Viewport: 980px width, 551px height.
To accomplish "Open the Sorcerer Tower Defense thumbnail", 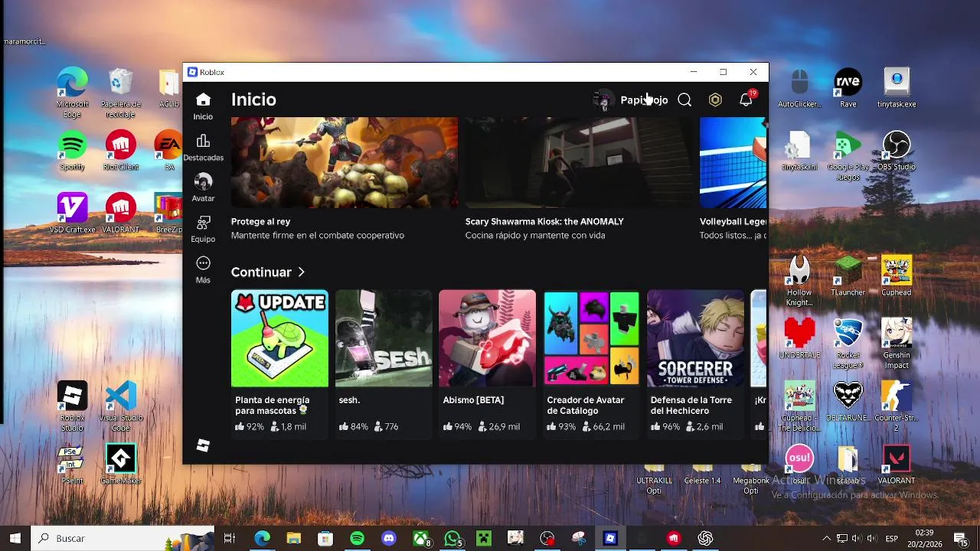I will (x=695, y=338).
